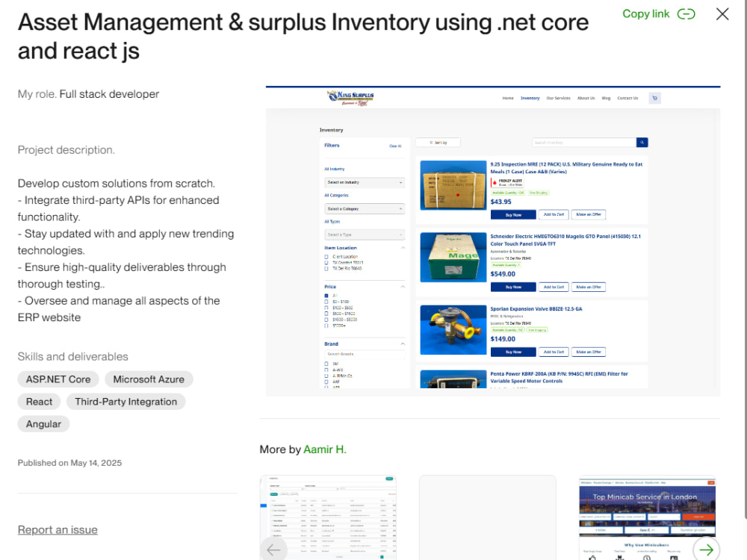Open the Top Minicab Service in London thumbnail
Image resolution: width=747 pixels, height=560 pixels.
[647, 517]
